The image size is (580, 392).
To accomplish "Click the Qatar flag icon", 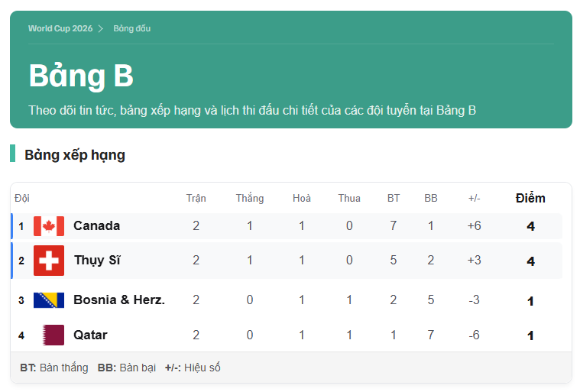I will tap(53, 335).
